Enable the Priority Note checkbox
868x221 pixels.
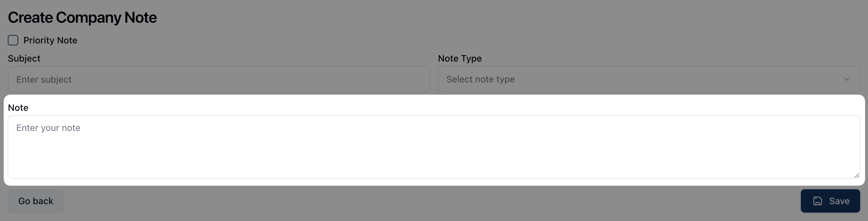pos(13,41)
